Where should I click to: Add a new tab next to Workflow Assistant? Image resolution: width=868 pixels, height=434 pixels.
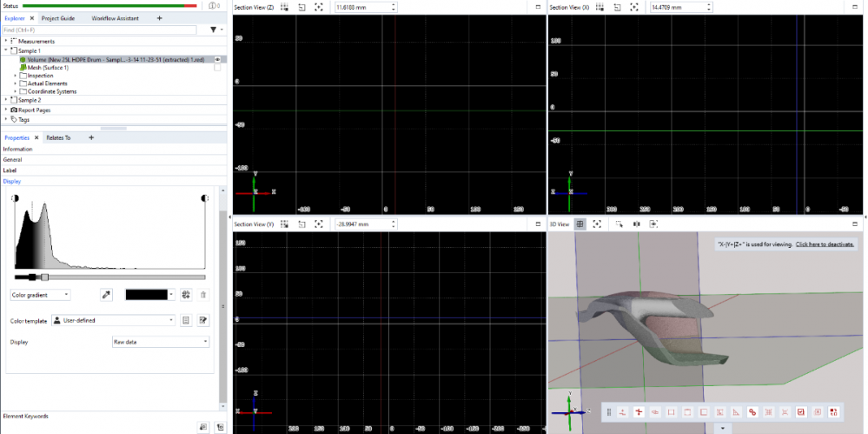(x=159, y=18)
